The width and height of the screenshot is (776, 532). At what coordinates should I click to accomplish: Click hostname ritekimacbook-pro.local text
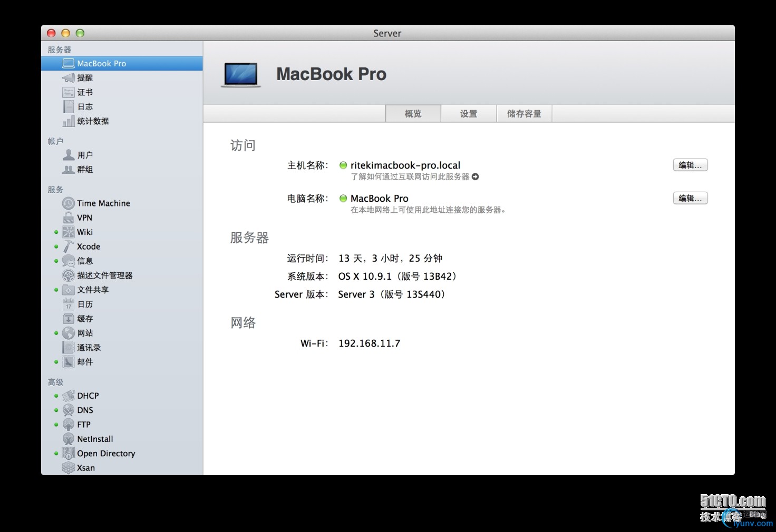(405, 165)
